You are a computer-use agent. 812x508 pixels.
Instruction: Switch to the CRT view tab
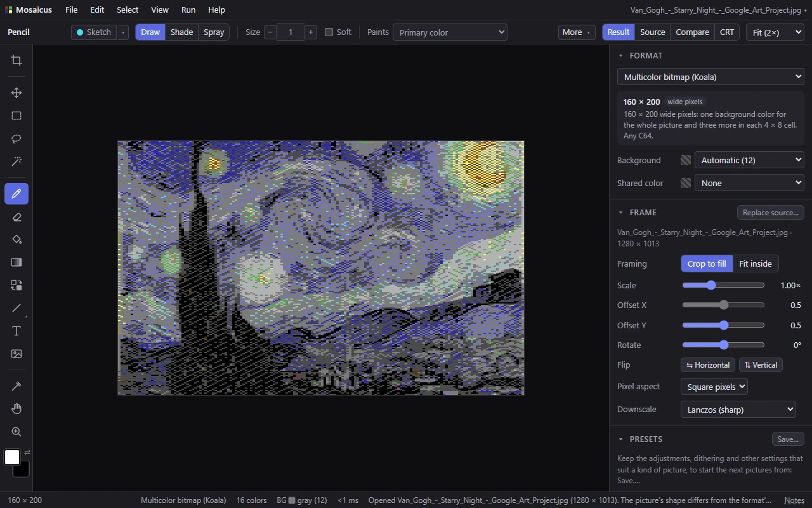727,32
